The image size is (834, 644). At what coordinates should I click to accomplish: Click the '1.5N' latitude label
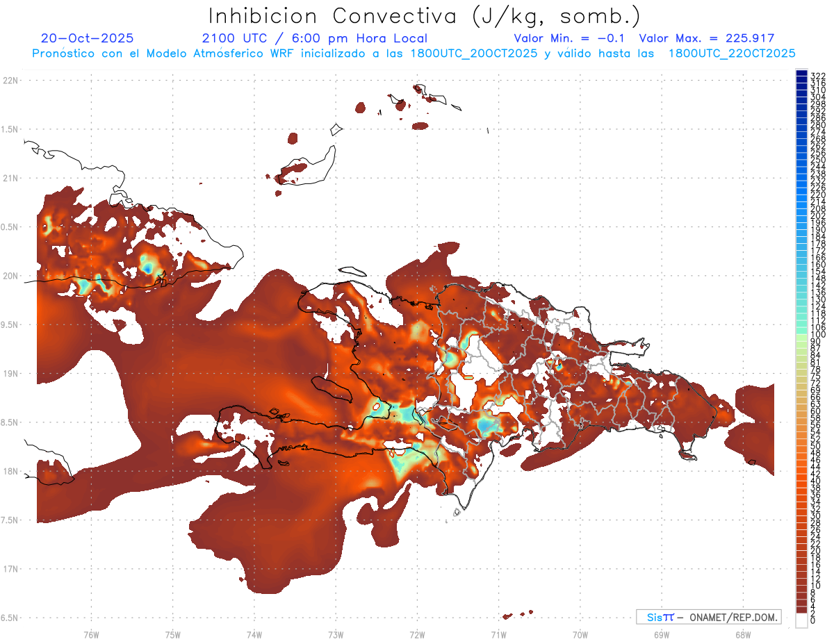click(10, 129)
